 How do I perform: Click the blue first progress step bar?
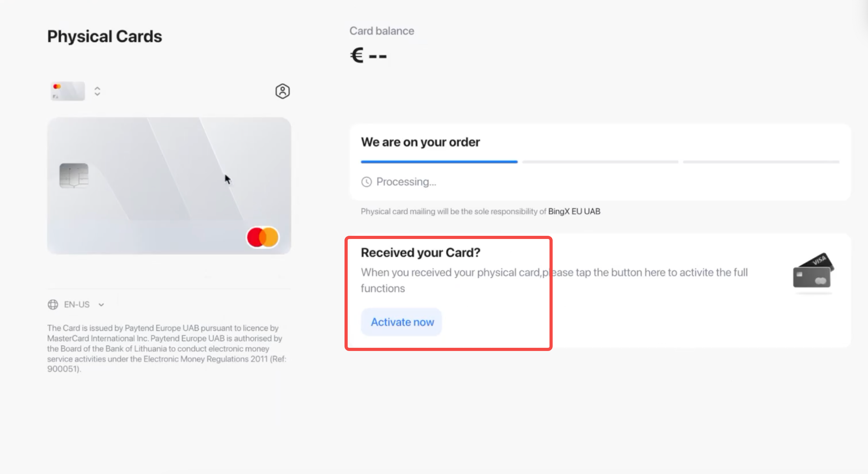click(439, 162)
